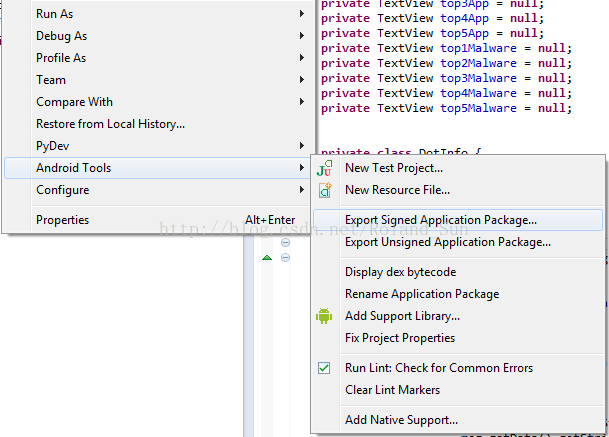Select Export Unsigned Application Package

[458, 242]
